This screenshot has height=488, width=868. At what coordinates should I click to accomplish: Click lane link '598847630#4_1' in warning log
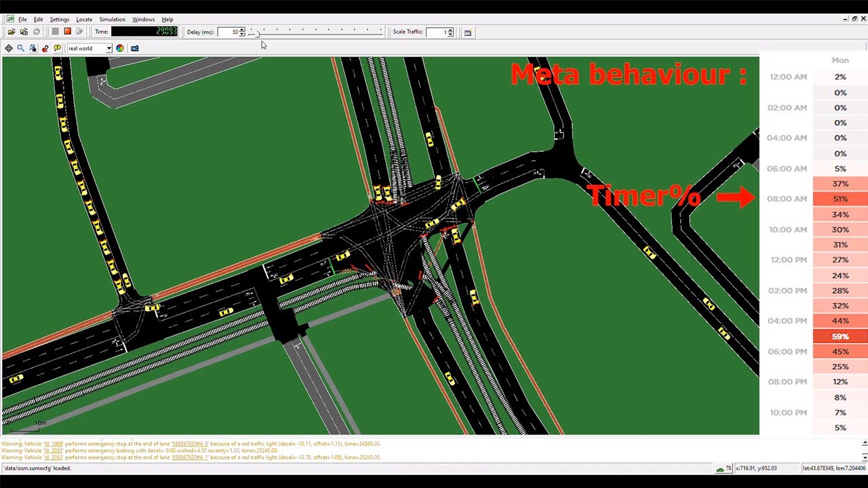[190, 457]
